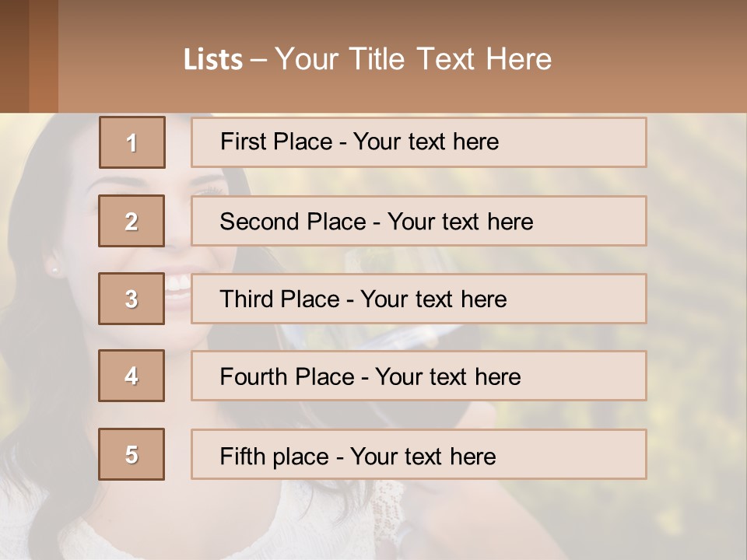
Task: Click the "Your Title Text Here" title
Action: coord(412,59)
